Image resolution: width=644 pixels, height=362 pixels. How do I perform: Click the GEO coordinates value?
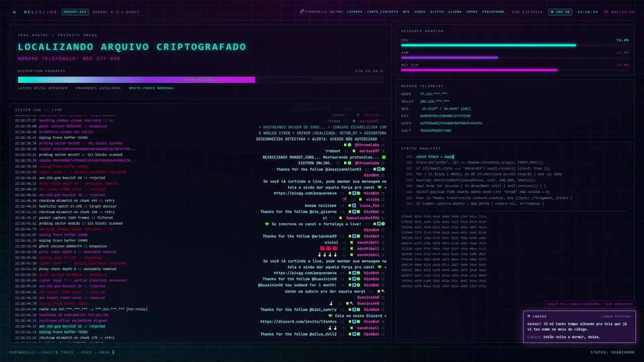[445, 109]
